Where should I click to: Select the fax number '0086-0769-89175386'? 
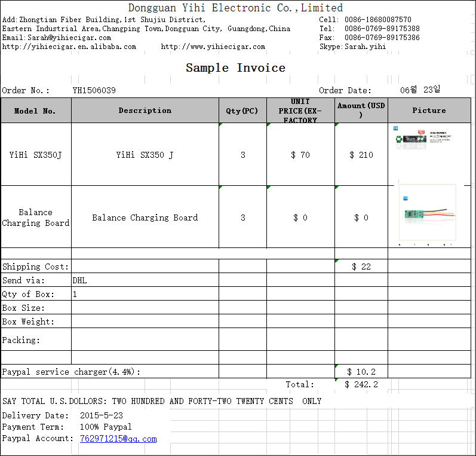(382, 38)
